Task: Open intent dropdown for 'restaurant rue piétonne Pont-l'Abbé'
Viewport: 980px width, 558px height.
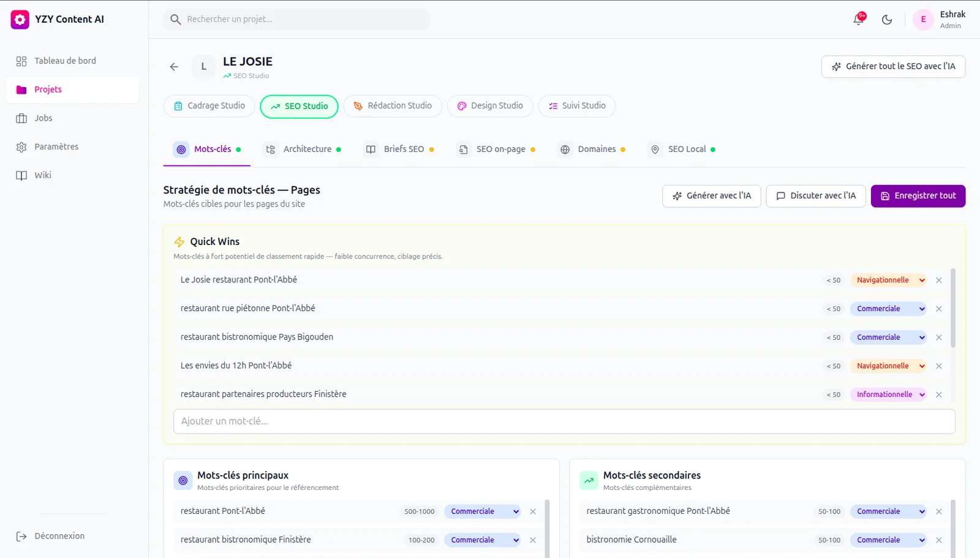Action: coord(888,309)
